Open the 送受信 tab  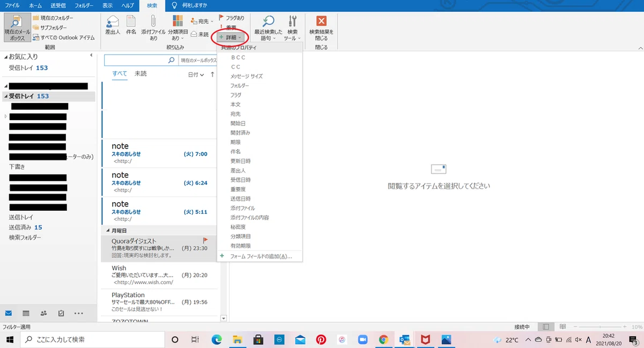(59, 5)
